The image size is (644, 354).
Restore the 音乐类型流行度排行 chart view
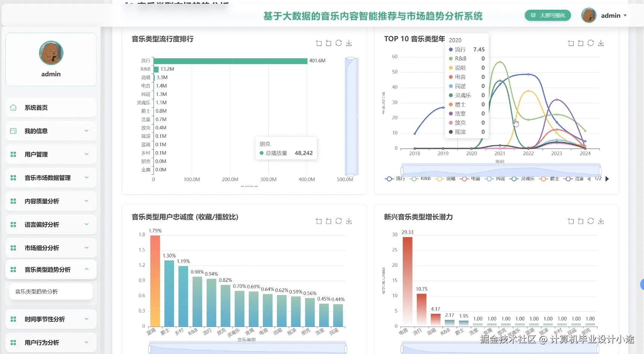coord(329,43)
